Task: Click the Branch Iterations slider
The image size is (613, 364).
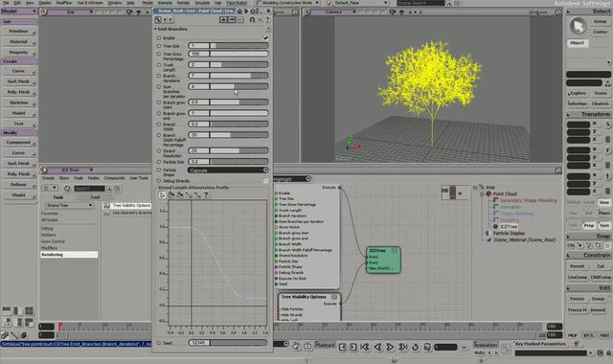Action: [x=228, y=76]
